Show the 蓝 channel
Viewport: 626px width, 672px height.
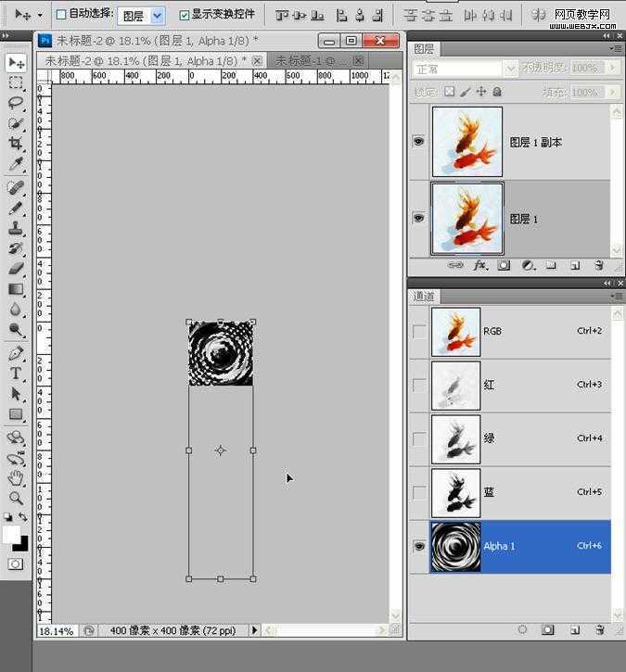coord(419,492)
